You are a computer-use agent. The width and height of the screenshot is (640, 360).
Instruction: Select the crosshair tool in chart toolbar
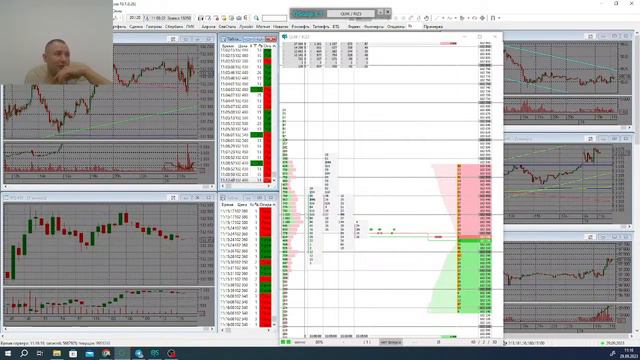click(482, 18)
